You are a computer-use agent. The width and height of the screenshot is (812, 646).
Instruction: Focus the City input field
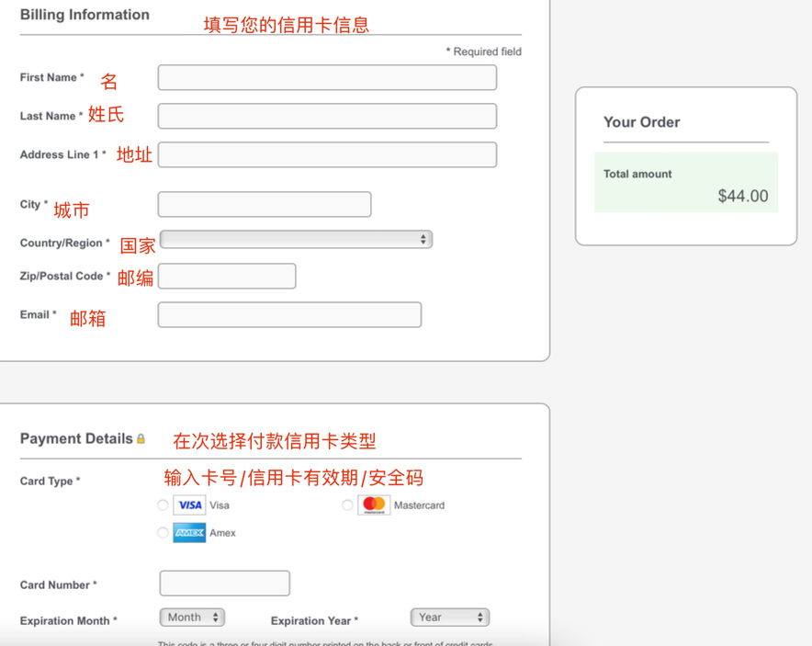click(265, 204)
